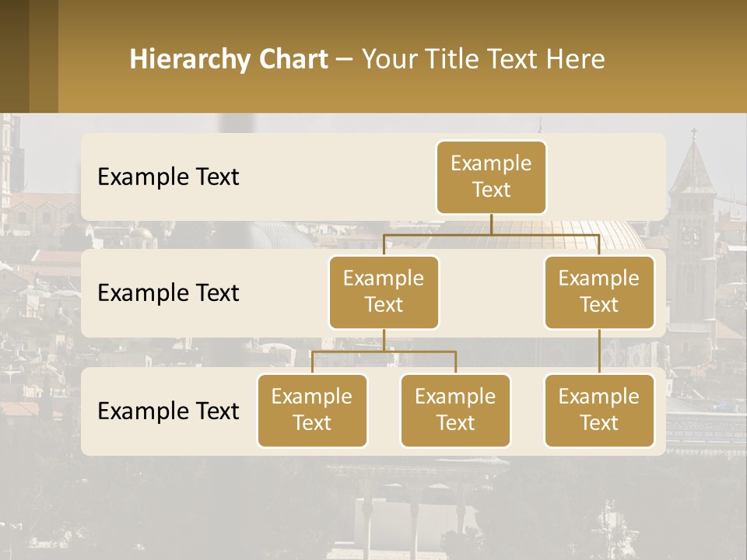Select the middle box in the bottom level

point(455,410)
